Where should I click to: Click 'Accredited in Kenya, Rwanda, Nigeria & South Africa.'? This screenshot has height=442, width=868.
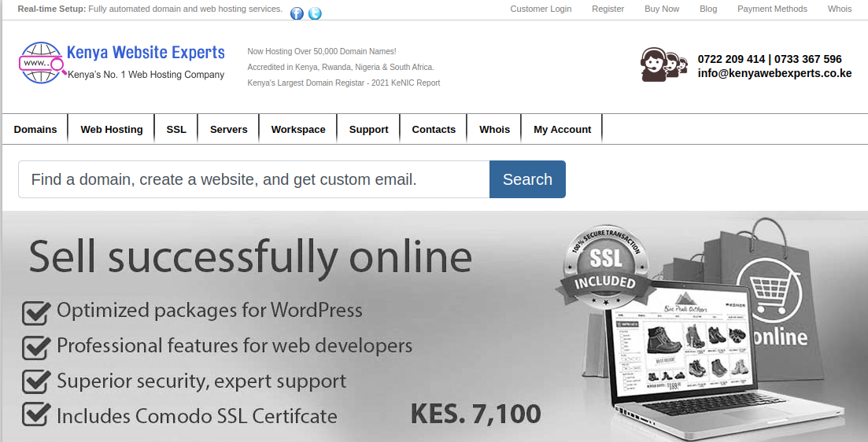tap(341, 67)
